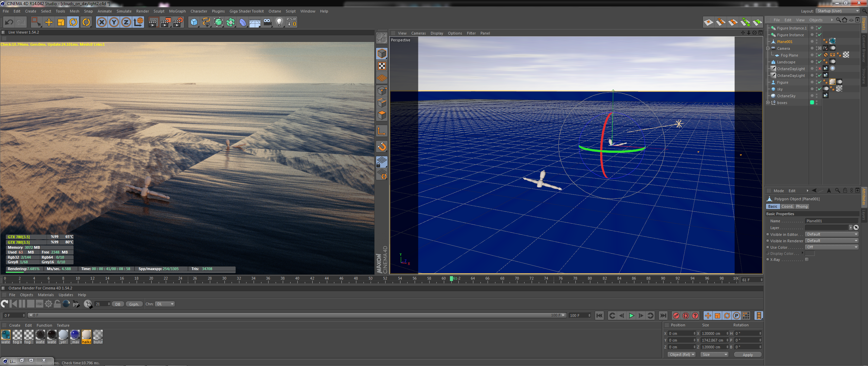Open the MoGraph menu

177,11
